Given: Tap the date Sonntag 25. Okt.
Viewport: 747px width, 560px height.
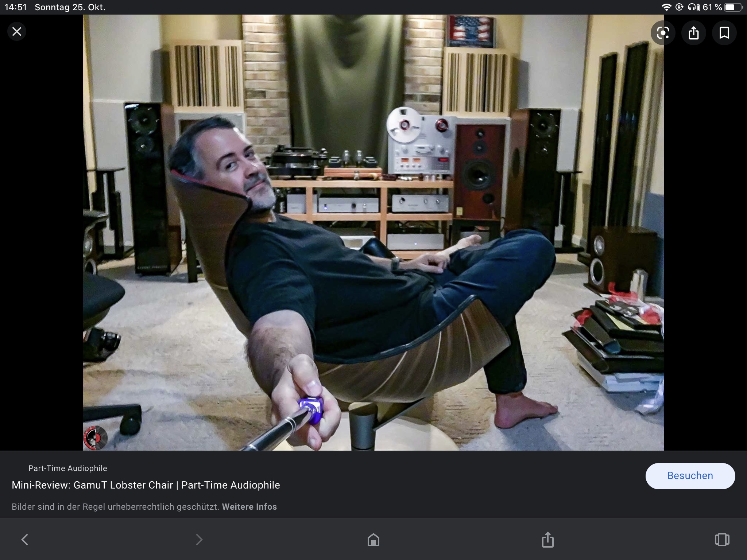Looking at the screenshot, I should pyautogui.click(x=70, y=7).
